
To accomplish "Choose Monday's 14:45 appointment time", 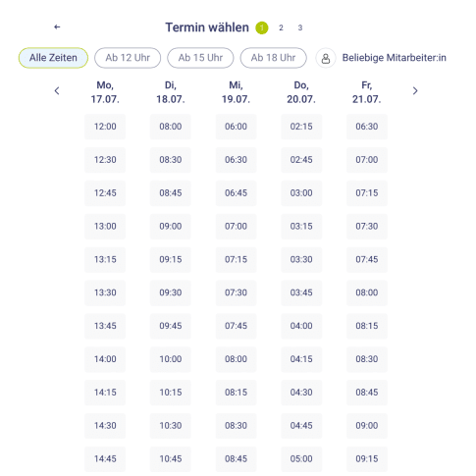I will [105, 459].
